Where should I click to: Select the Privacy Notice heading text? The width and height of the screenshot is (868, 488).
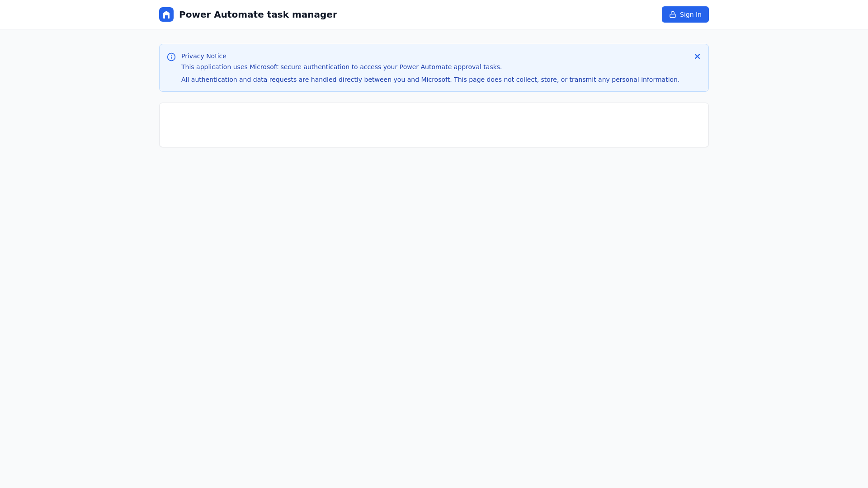[204, 56]
